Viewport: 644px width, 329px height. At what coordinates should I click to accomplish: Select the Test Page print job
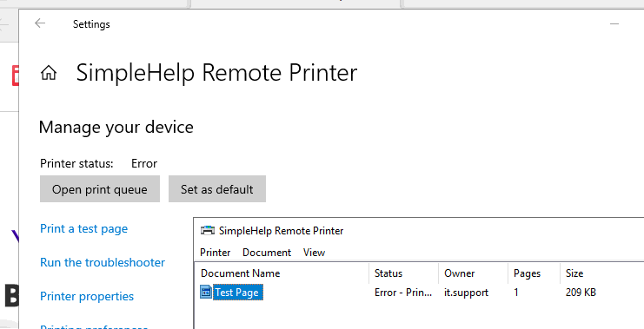(238, 293)
